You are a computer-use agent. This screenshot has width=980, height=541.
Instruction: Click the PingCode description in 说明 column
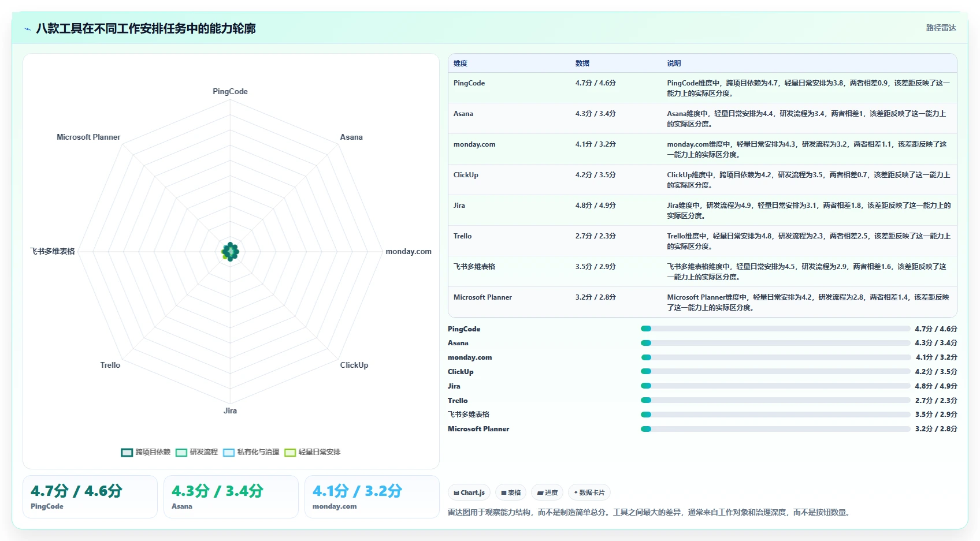click(809, 88)
